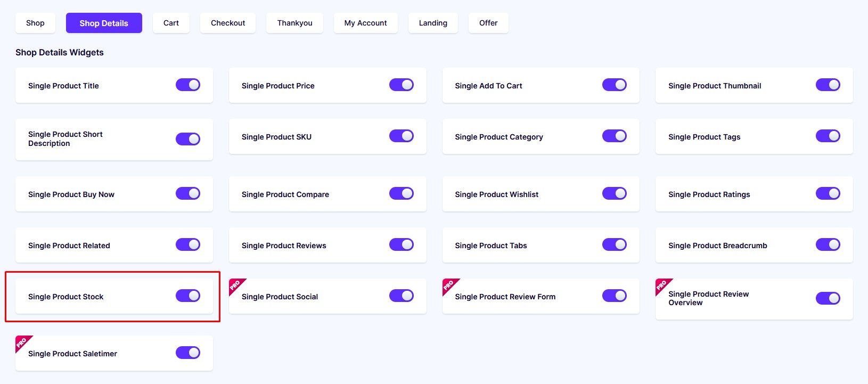Open the Offer tab
The width and height of the screenshot is (868, 384).
488,23
